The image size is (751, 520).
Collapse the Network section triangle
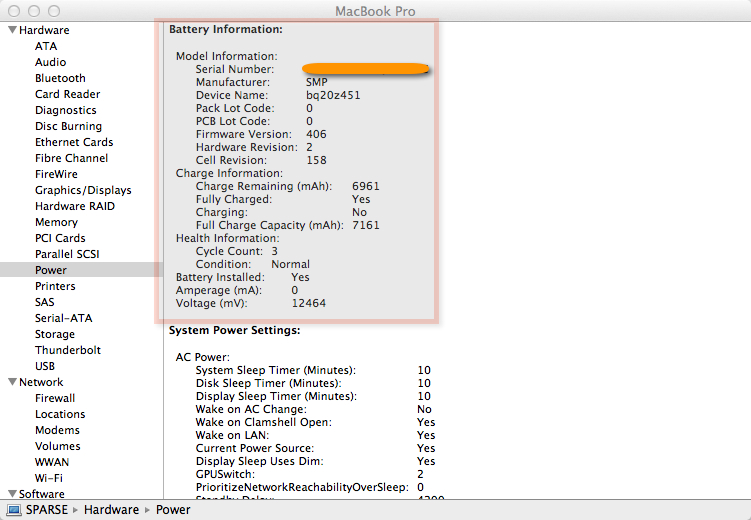click(12, 382)
